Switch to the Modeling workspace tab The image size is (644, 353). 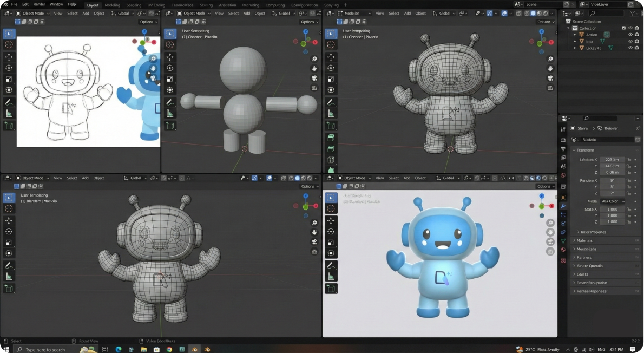click(112, 5)
